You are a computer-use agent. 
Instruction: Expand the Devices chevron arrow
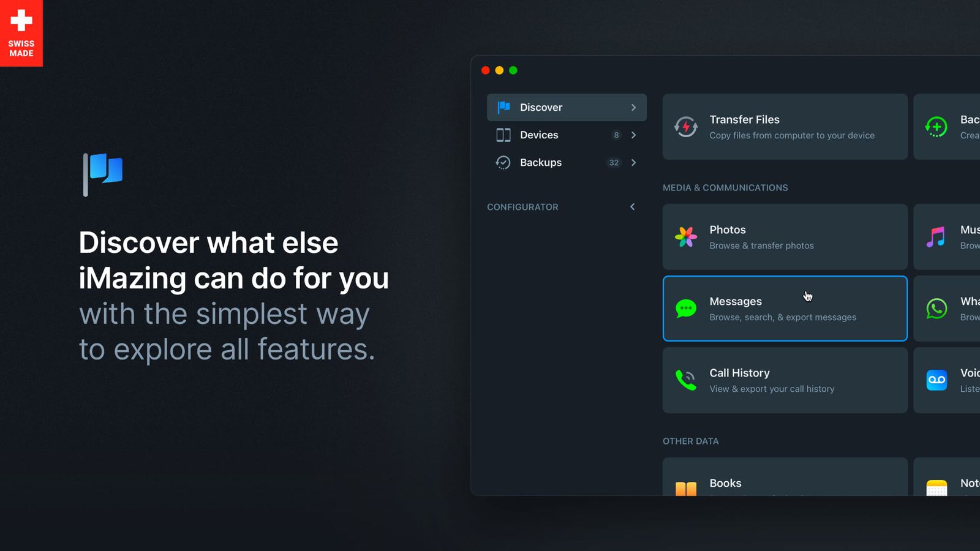point(633,135)
